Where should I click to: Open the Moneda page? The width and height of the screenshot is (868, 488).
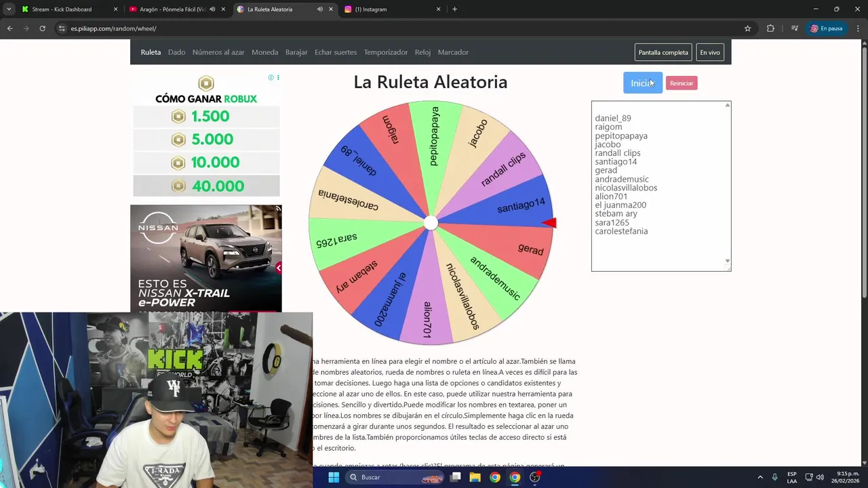[x=264, y=52]
